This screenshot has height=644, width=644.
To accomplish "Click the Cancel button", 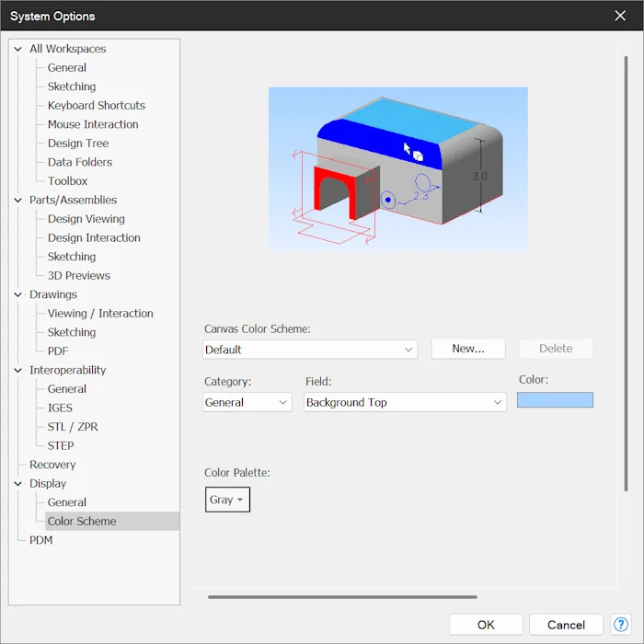I will 566,625.
